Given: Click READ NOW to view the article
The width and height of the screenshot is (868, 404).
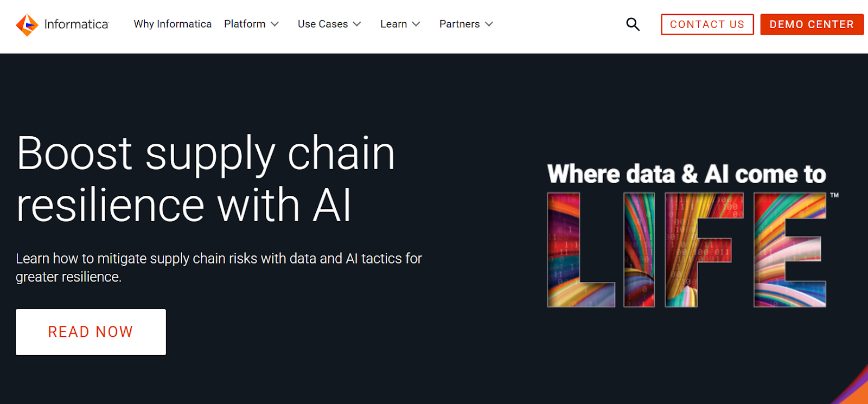Looking at the screenshot, I should coord(90,331).
